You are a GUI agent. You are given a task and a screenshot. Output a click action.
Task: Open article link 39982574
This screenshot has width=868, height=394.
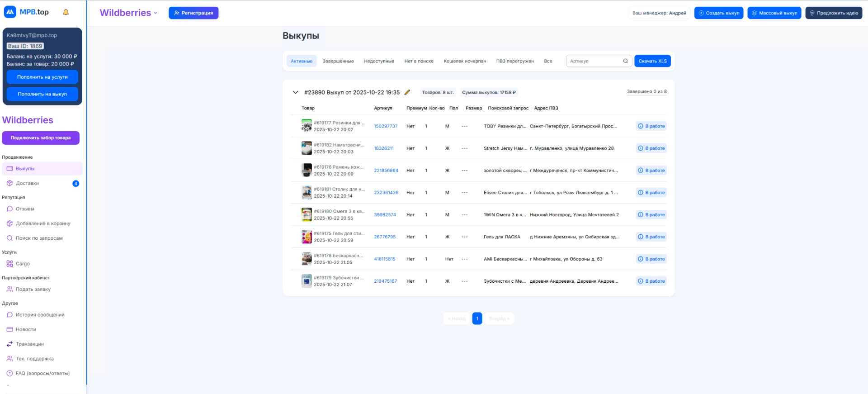[385, 215]
